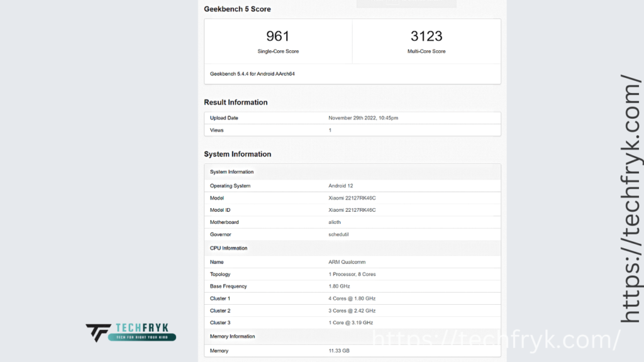Click the System Information section heading
Screen dimensions: 644x362
pyautogui.click(x=237, y=154)
